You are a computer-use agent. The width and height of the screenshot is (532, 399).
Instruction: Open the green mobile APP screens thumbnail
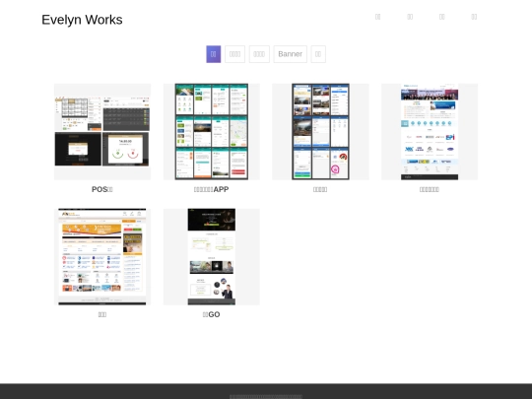coord(212,132)
